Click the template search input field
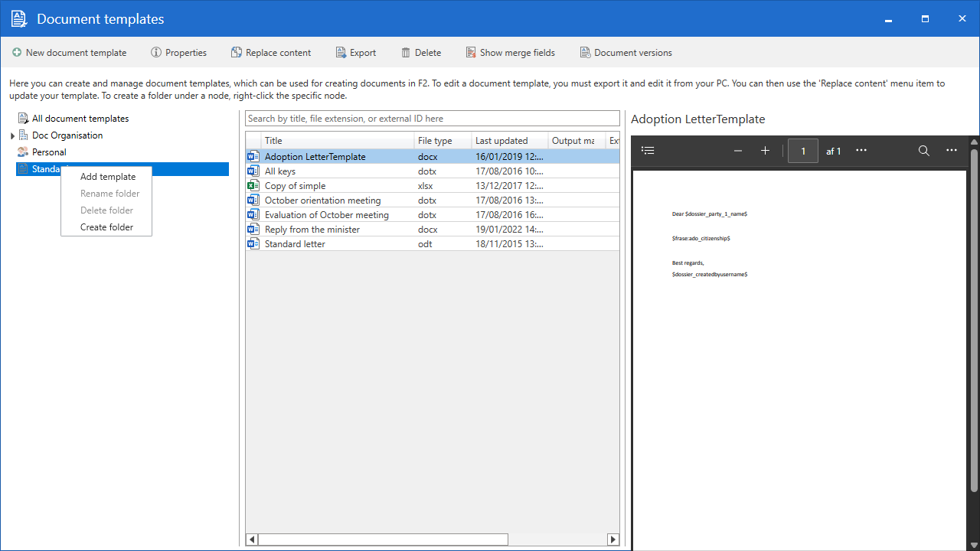The height and width of the screenshot is (551, 980). pos(433,119)
